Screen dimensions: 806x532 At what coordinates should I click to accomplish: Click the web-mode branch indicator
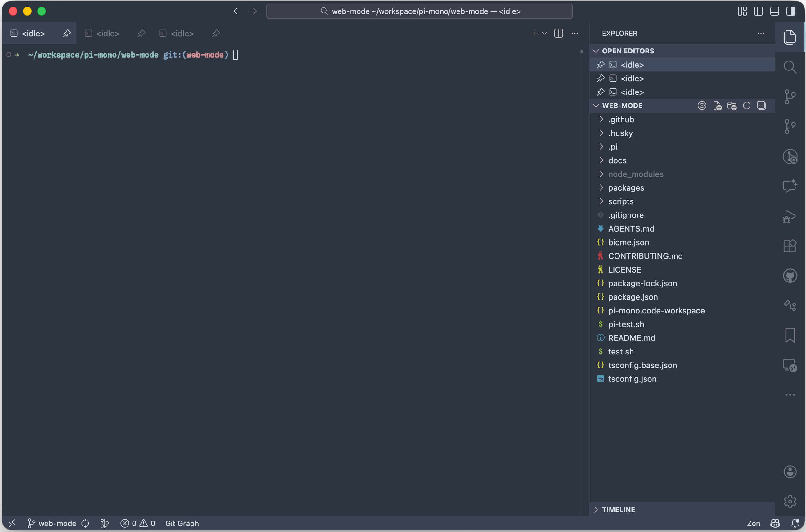(51, 523)
